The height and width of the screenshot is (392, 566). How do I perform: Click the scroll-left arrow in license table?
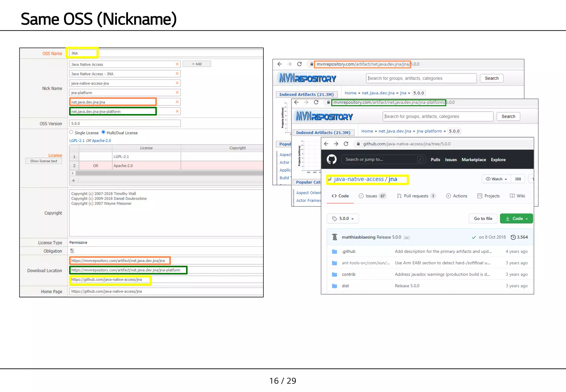[x=72, y=173]
